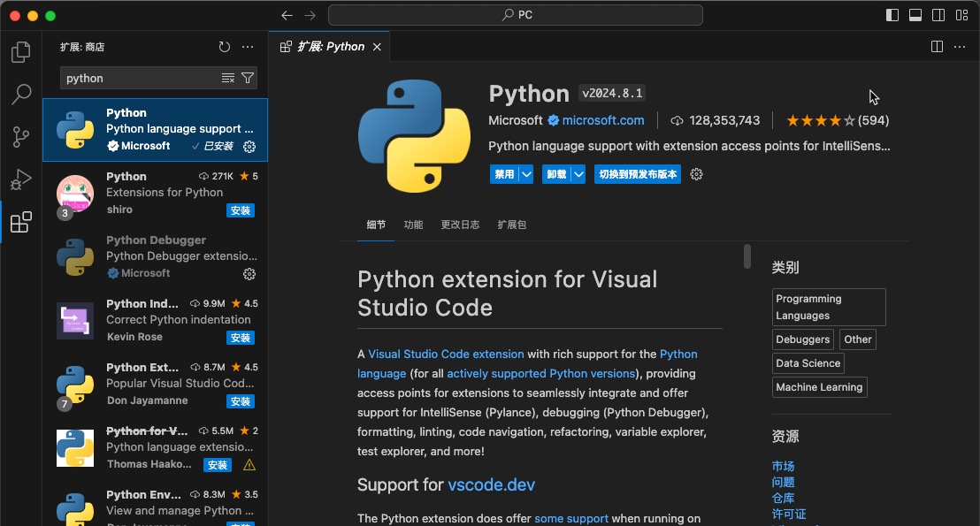980x526 pixels.
Task: Click the 卸载 uninstall button
Action: pos(556,174)
